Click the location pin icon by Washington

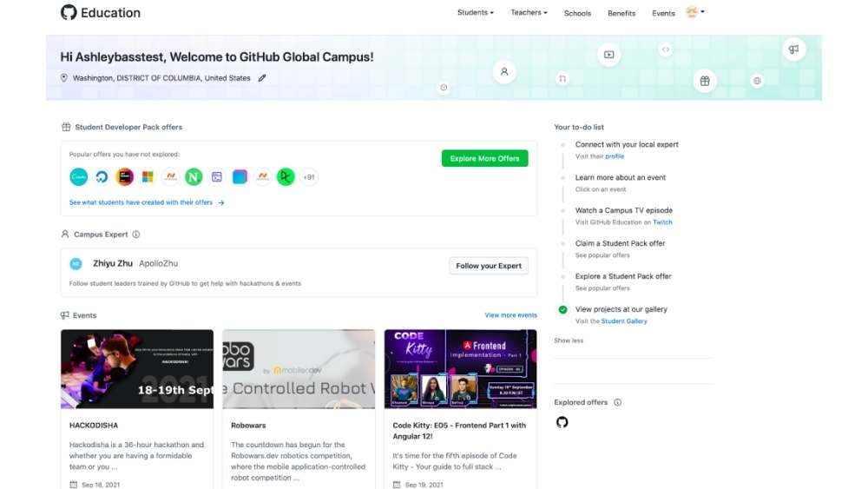coord(64,78)
